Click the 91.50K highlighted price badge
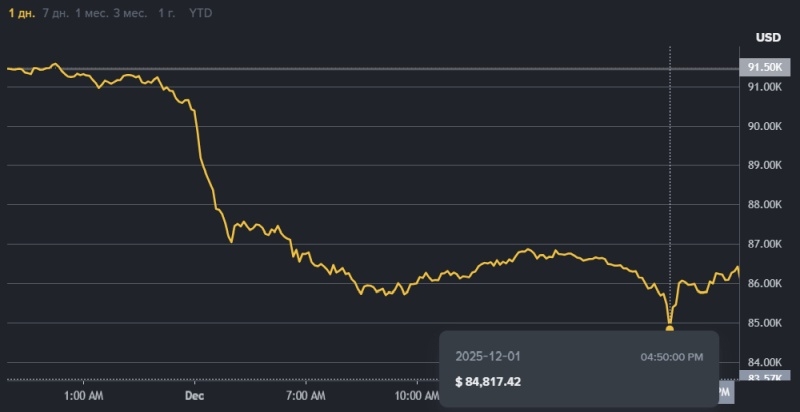 pyautogui.click(x=764, y=67)
